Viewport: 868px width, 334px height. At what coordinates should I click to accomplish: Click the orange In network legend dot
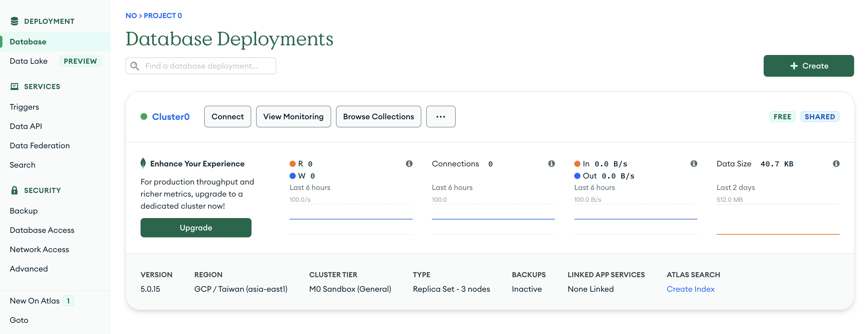pyautogui.click(x=577, y=164)
